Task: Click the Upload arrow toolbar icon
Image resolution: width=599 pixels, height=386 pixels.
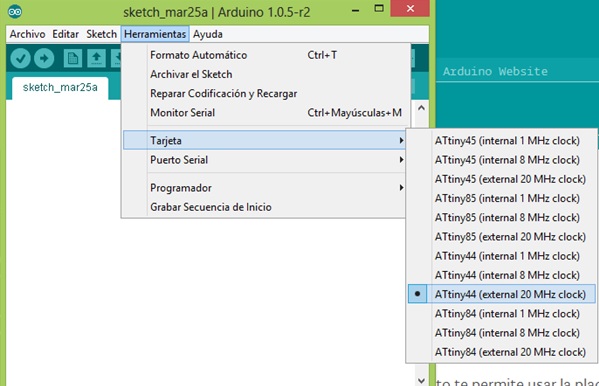Action: tap(44, 58)
